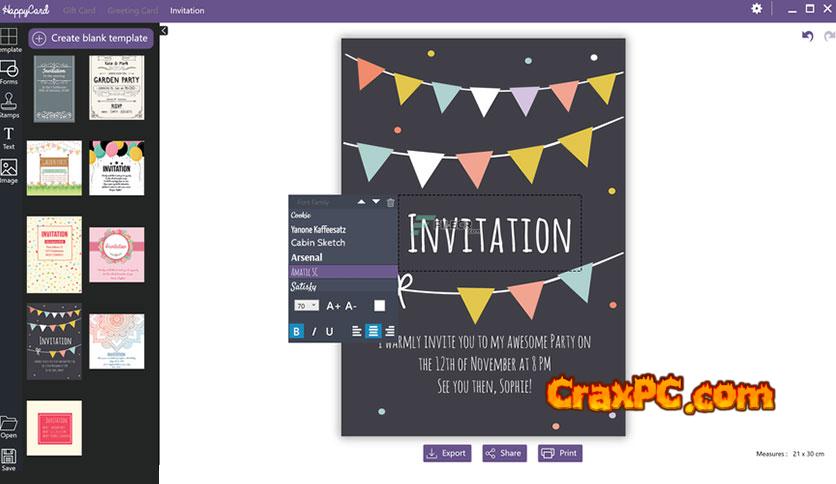Align text right

click(390, 331)
